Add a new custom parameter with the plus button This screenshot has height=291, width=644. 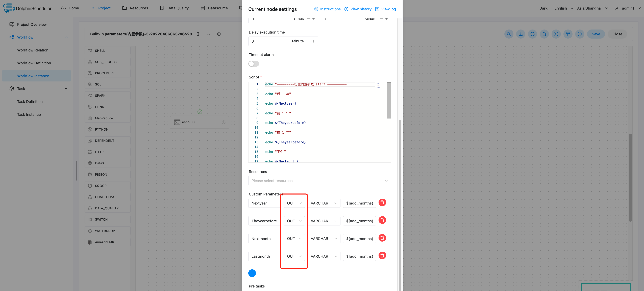click(x=252, y=273)
